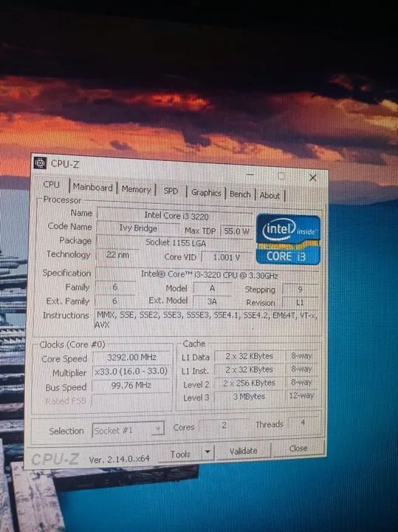This screenshot has height=532, width=398.
Task: Click the Instructions list MMX, SSE text
Action: coord(207,319)
